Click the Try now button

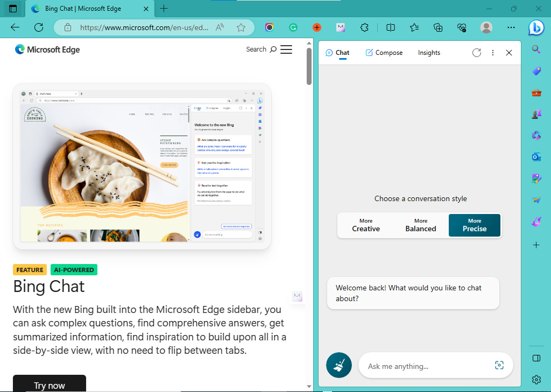[x=50, y=383]
